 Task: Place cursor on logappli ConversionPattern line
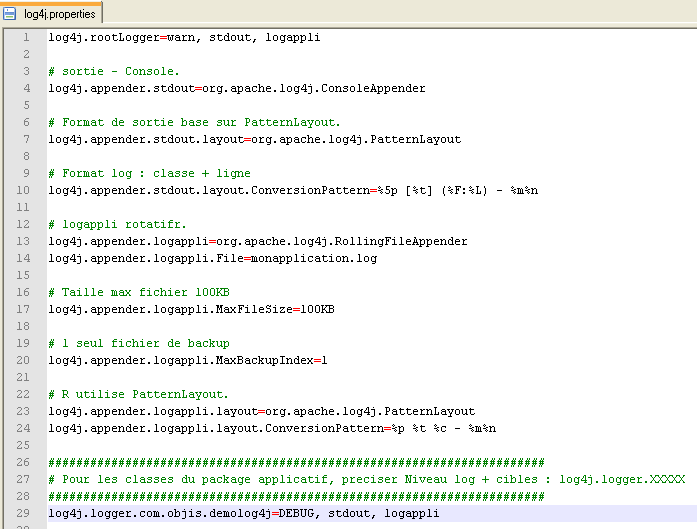pyautogui.click(x=271, y=428)
